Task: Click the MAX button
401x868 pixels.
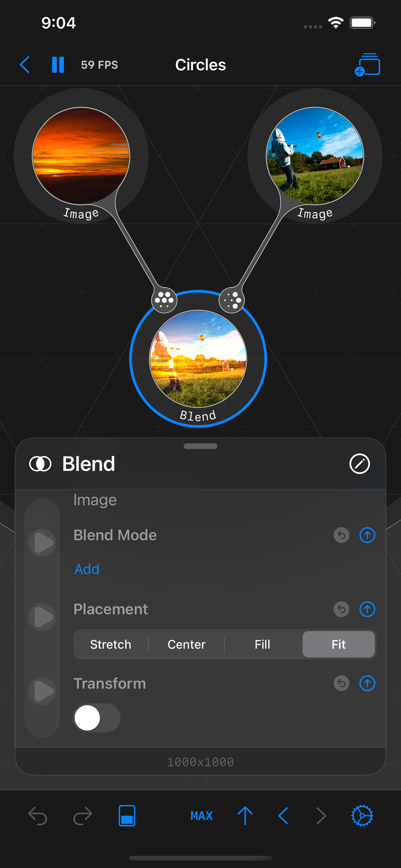Action: point(201,816)
